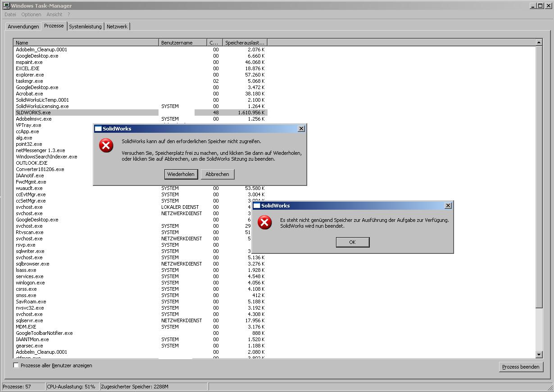
Task: Switch to the Anwendungen tab
Action: pos(23,27)
